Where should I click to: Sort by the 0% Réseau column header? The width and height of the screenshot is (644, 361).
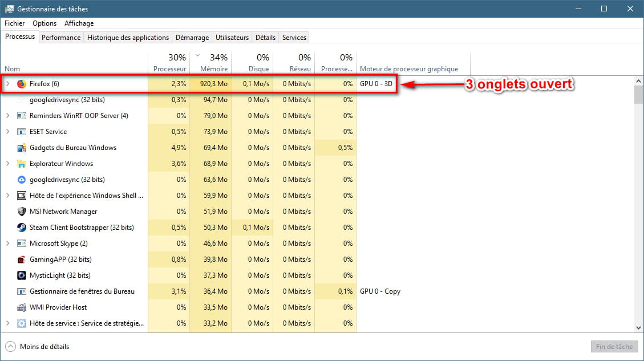click(294, 63)
